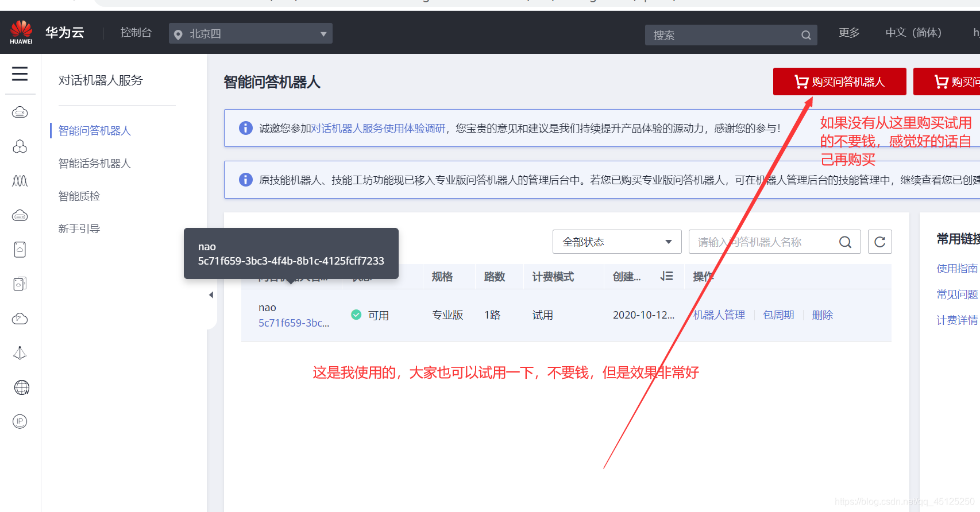
Task: Go to 控制台 console
Action: pyautogui.click(x=136, y=33)
